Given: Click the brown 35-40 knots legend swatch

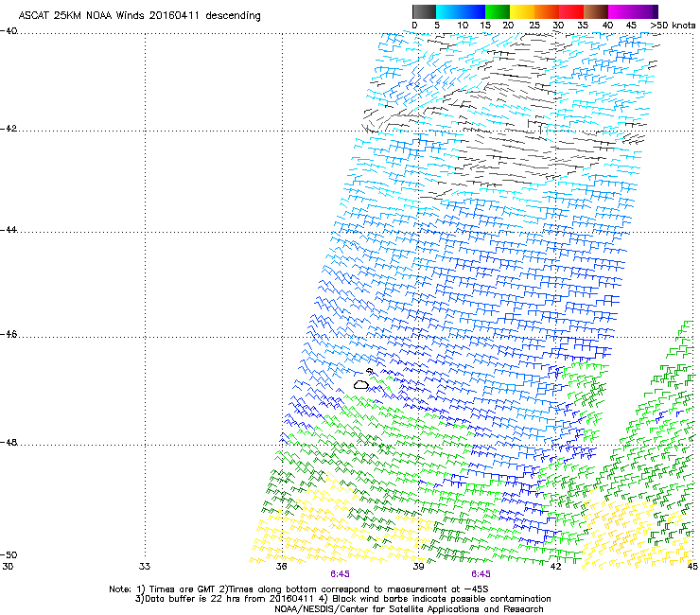Looking at the screenshot, I should tap(596, 11).
